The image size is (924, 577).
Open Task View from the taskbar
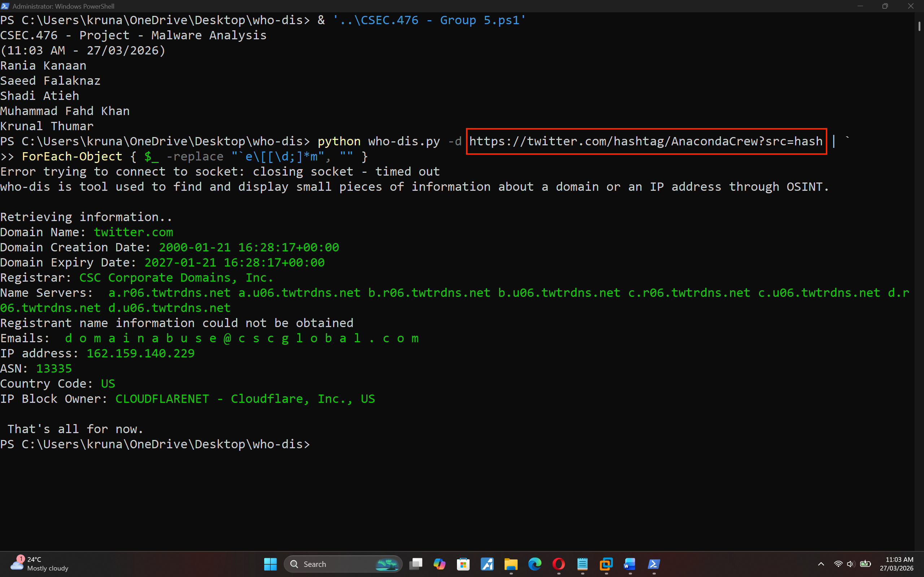click(416, 564)
